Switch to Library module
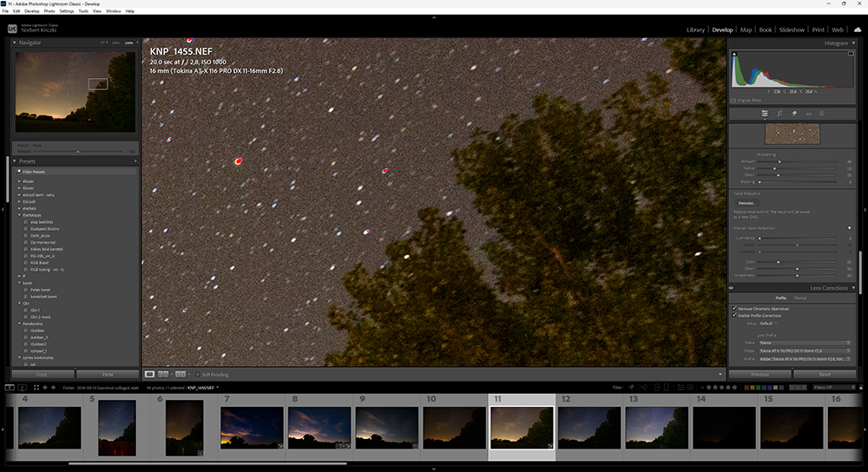 pos(695,29)
